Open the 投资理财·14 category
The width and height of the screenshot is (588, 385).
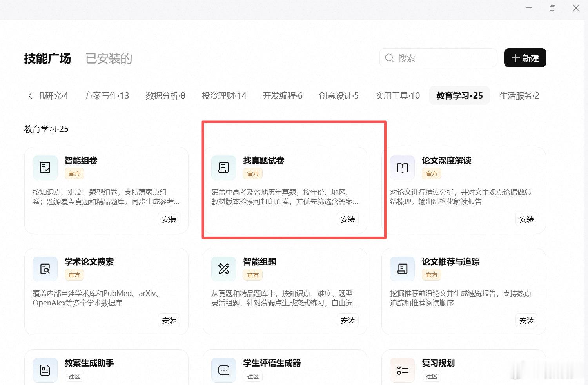pyautogui.click(x=224, y=96)
